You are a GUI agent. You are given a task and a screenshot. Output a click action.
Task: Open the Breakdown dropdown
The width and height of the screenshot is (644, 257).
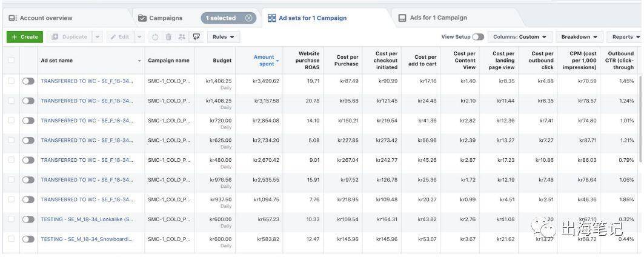579,36
